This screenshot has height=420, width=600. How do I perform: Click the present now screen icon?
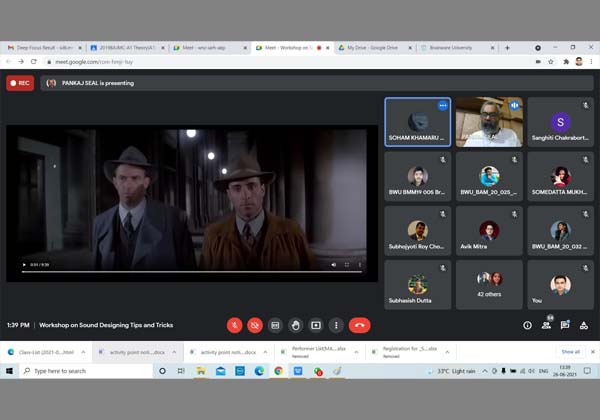(x=316, y=325)
